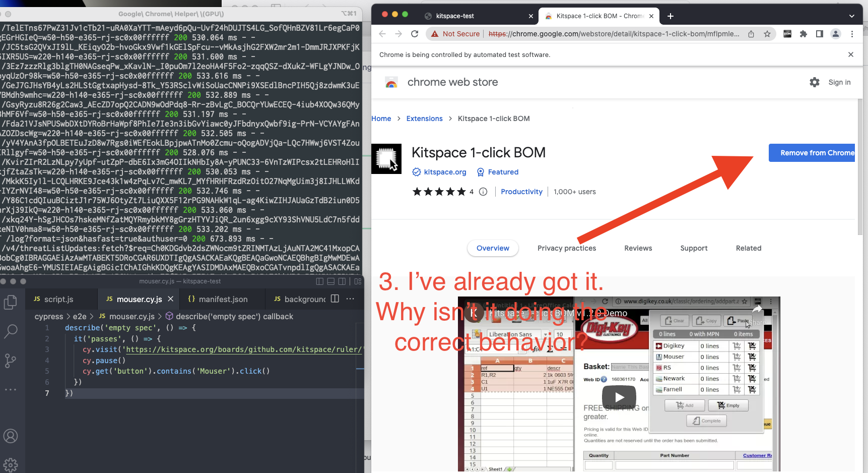Screen dimensions: 868x473
Task: Click the kitspace.org URL in code
Action: click(244, 349)
